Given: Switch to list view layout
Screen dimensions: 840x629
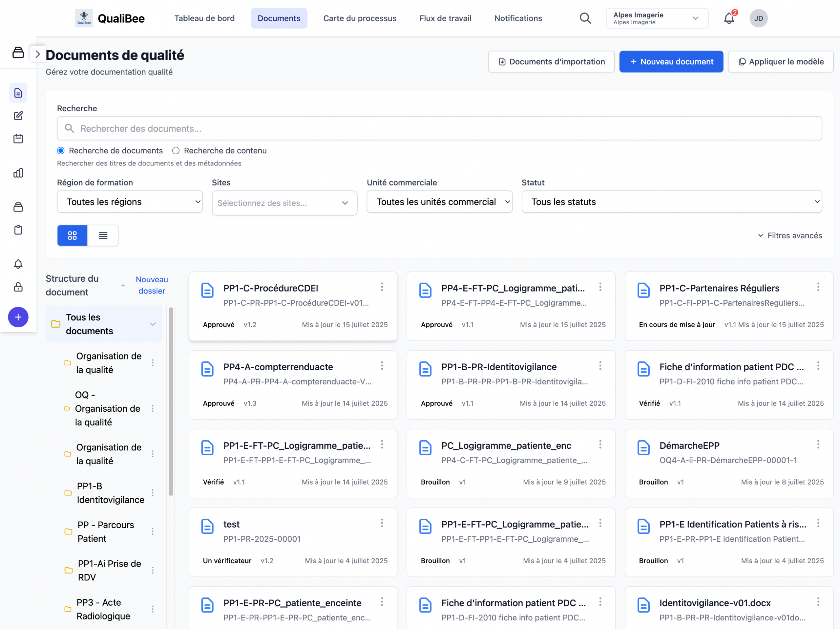Looking at the screenshot, I should [103, 235].
